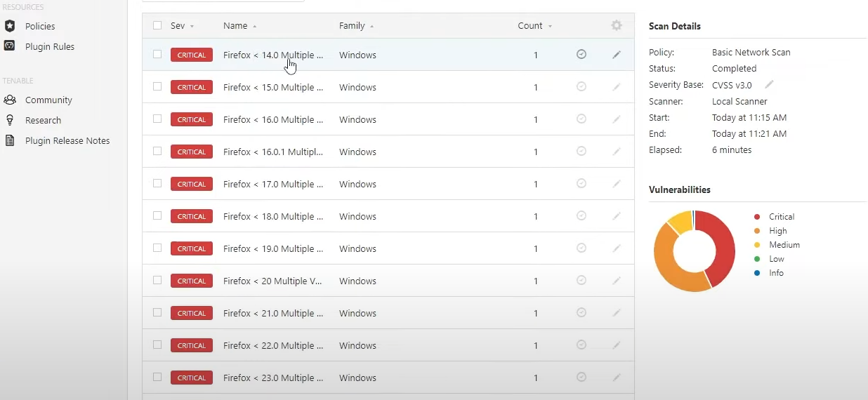This screenshot has height=400, width=868.
Task: Click snooze checkmark icon on Firefox < 14.0 row
Action: coord(581,54)
